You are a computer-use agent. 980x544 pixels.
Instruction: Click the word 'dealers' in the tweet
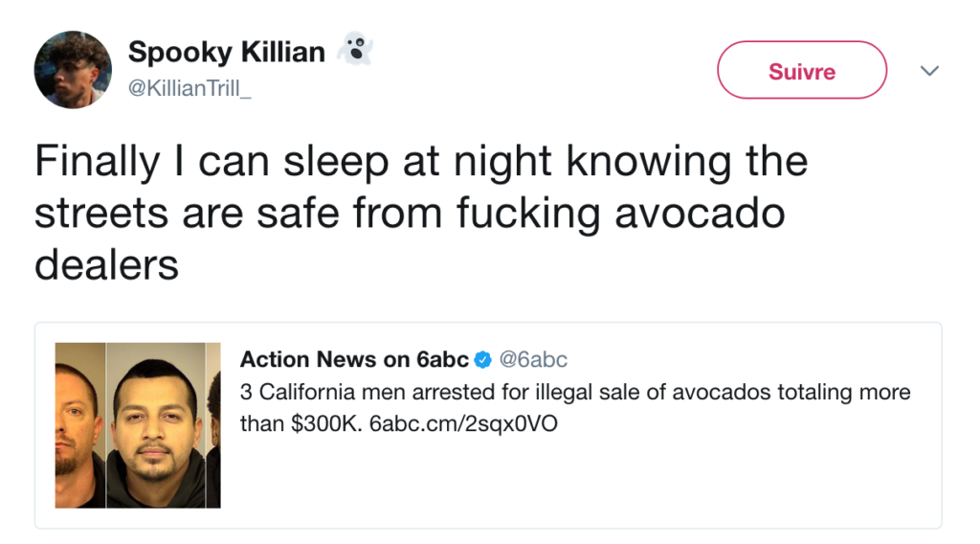tap(106, 264)
